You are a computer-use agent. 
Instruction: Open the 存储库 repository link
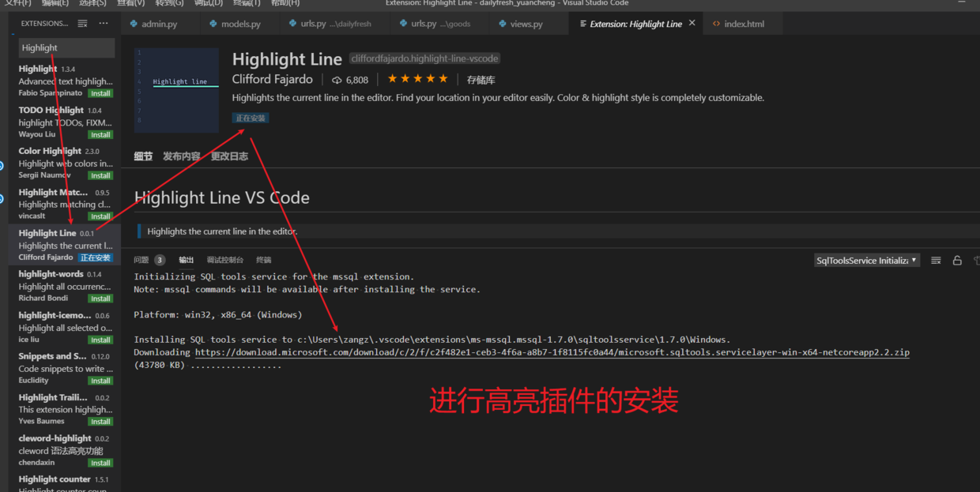point(481,80)
